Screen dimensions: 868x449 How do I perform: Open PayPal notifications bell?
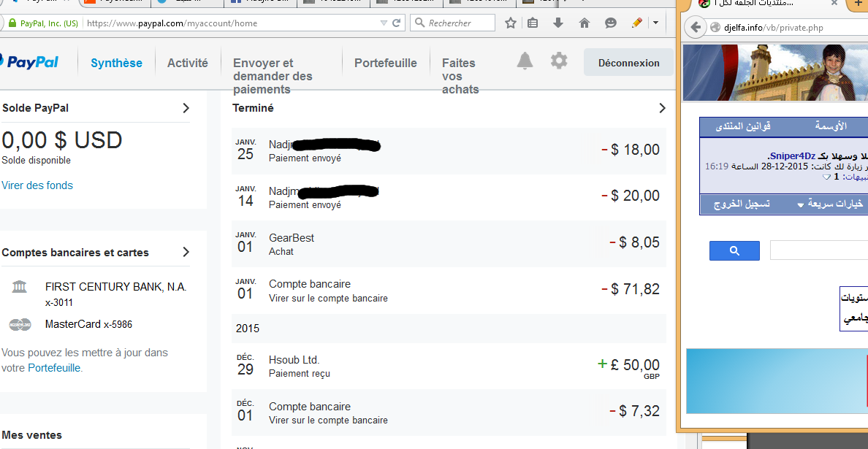525,61
